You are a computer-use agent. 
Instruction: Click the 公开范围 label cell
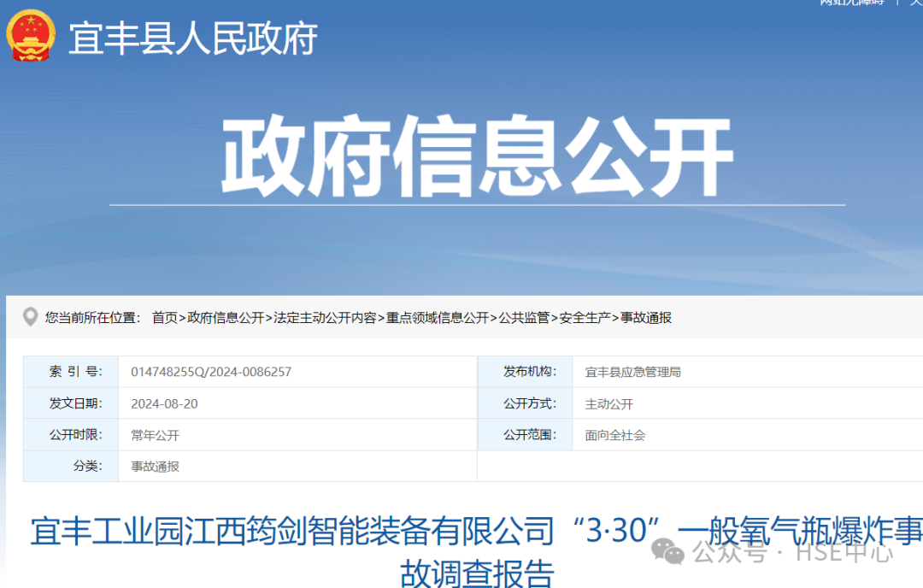coord(525,435)
